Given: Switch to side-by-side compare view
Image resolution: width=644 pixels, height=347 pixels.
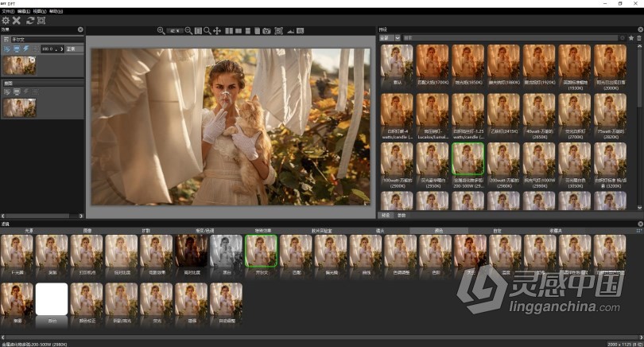Looking at the screenshot, I should pyautogui.click(x=229, y=31).
